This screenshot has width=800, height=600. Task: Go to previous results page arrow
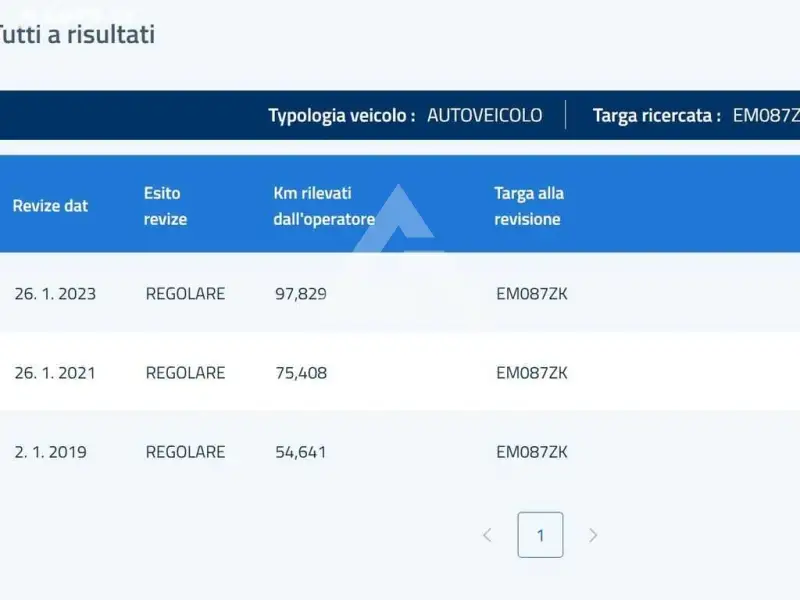[487, 535]
